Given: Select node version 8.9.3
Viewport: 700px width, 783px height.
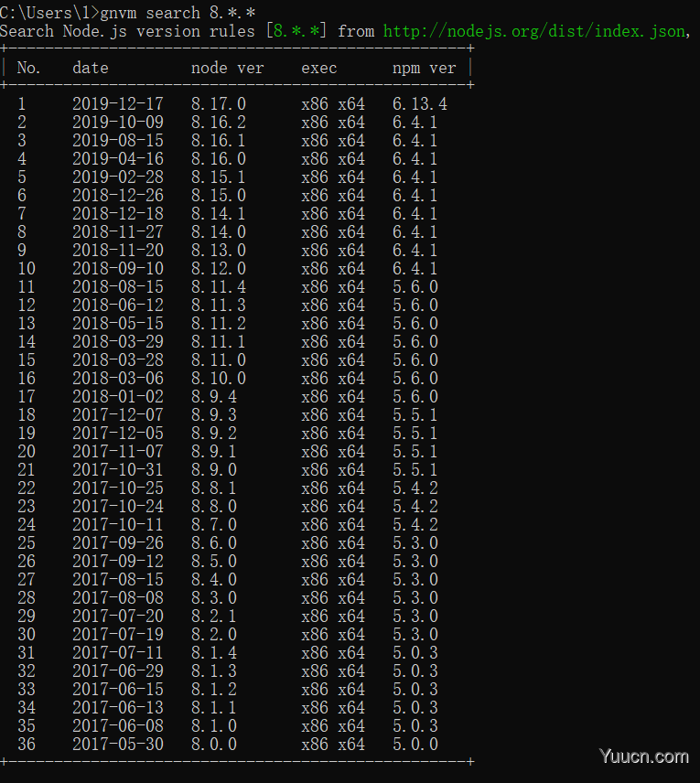Looking at the screenshot, I should [x=214, y=415].
